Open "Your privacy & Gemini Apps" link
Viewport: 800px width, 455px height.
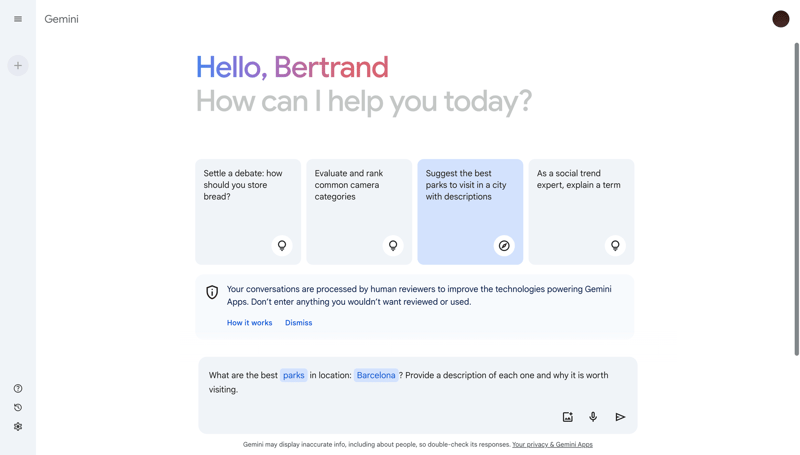pos(552,445)
